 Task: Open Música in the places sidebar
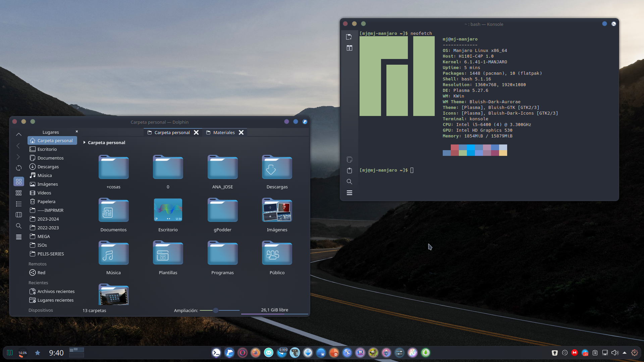click(52, 175)
